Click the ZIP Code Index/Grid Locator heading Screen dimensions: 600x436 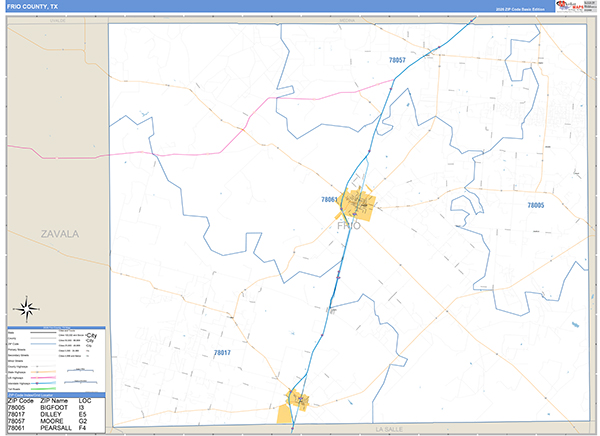tap(31, 395)
